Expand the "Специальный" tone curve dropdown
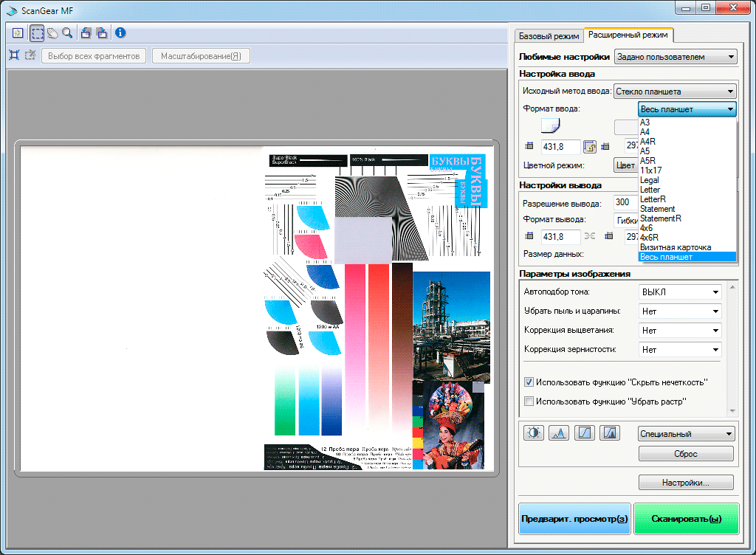This screenshot has height=555, width=756. [x=686, y=434]
